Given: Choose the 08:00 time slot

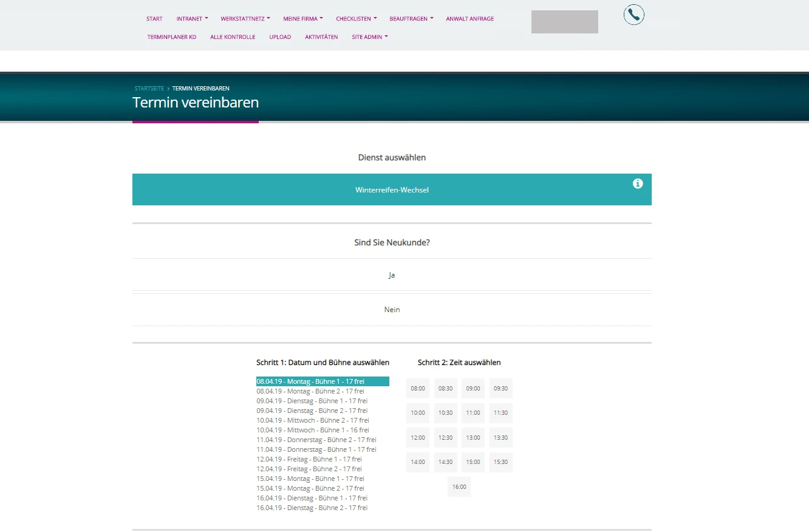Looking at the screenshot, I should [417, 388].
